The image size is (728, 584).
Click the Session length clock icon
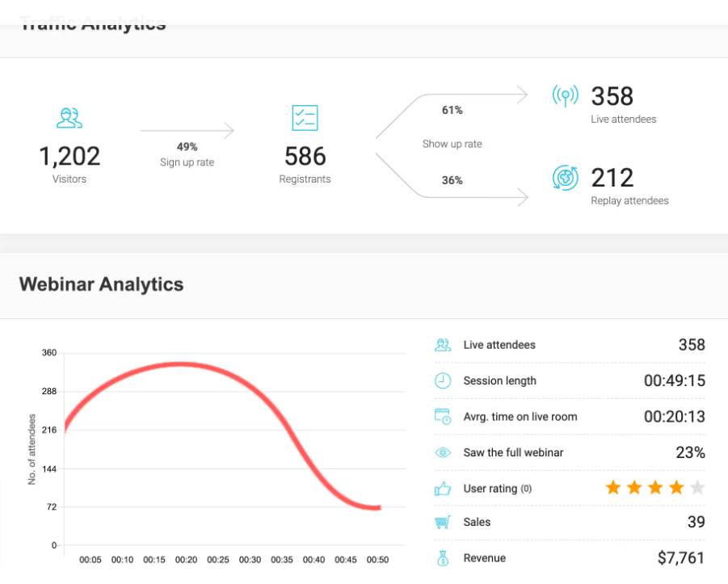click(x=443, y=380)
